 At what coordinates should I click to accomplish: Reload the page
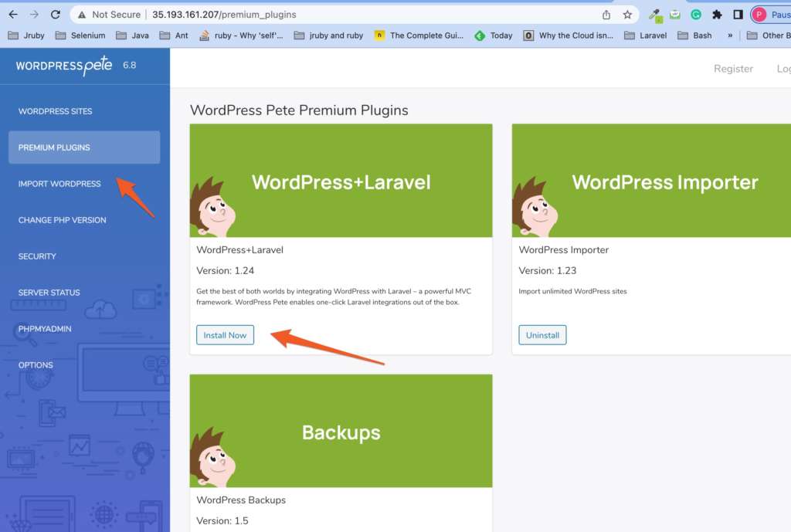coord(55,15)
